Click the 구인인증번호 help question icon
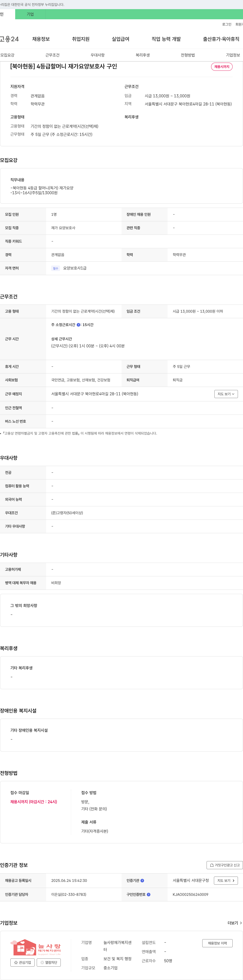Viewport: 243px width, 980px height. point(148,894)
